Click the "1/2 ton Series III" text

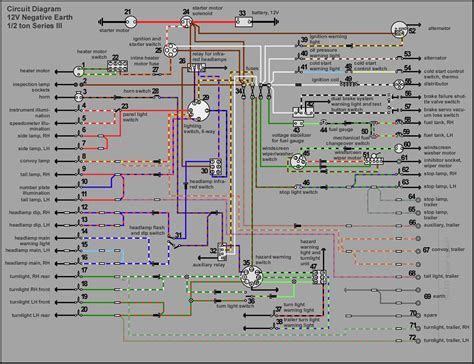coord(34,26)
